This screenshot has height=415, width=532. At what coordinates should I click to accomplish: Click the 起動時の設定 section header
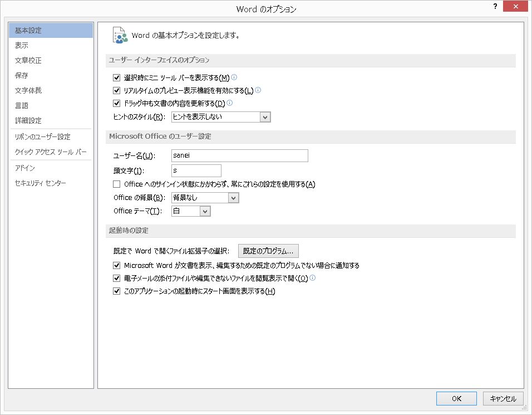click(311, 231)
